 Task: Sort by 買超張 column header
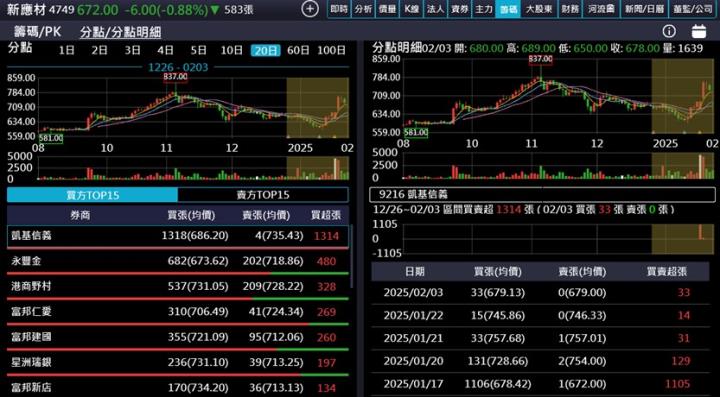[326, 215]
